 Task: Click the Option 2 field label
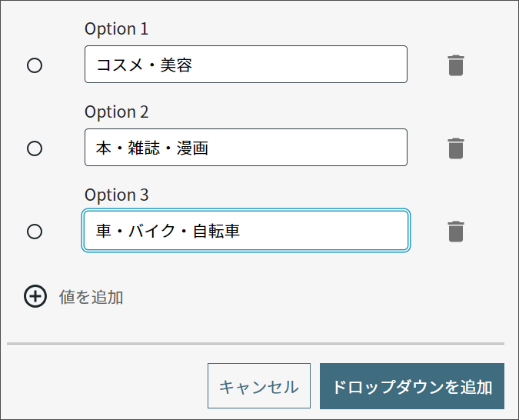pyautogui.click(x=117, y=112)
